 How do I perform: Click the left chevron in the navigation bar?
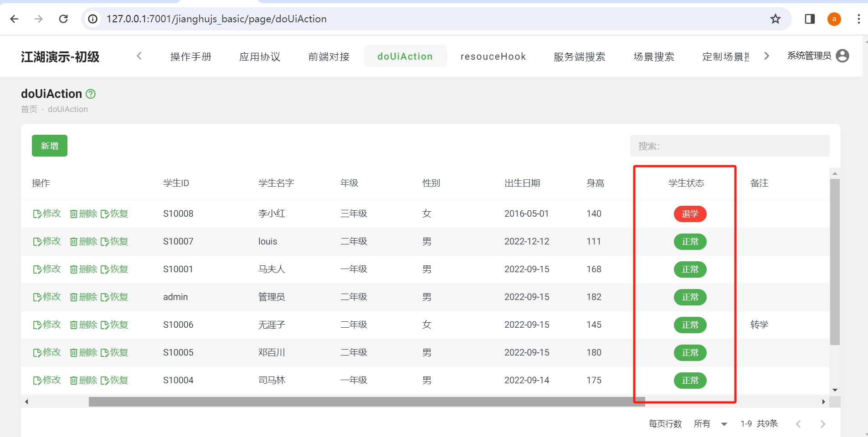pos(139,56)
